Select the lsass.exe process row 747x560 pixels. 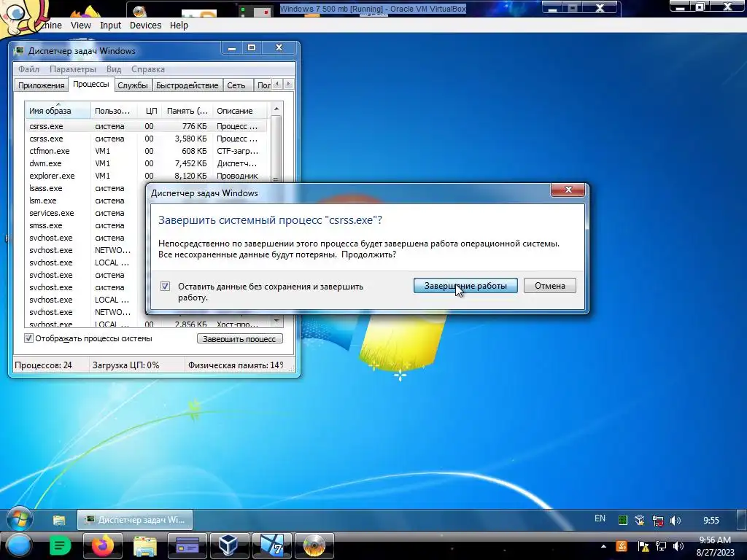[x=86, y=188]
